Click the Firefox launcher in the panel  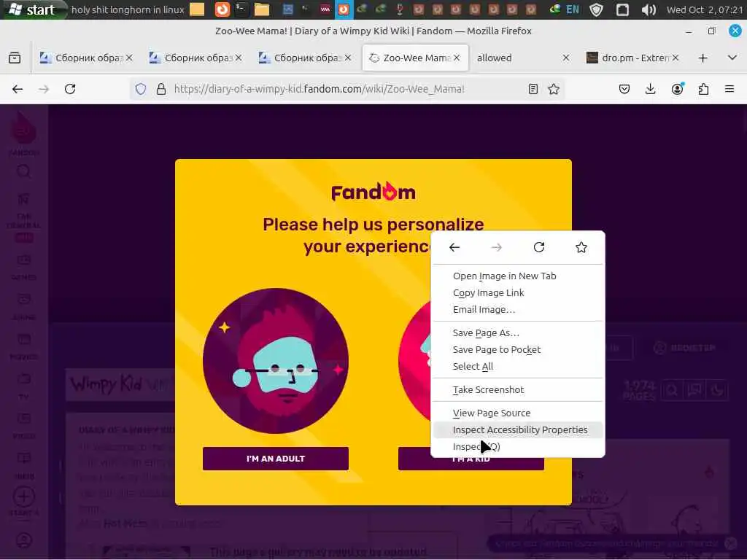(x=222, y=9)
